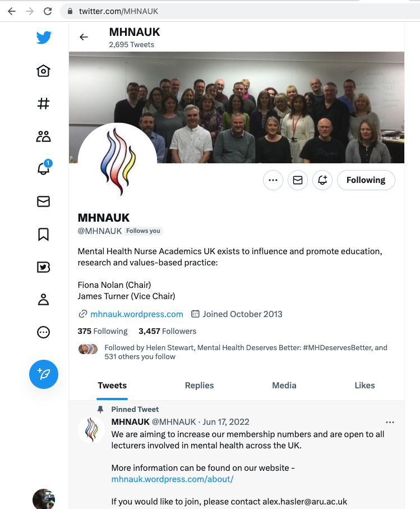Open the Twitter bird home logo
Viewport: 420px width, 509px height.
click(44, 38)
